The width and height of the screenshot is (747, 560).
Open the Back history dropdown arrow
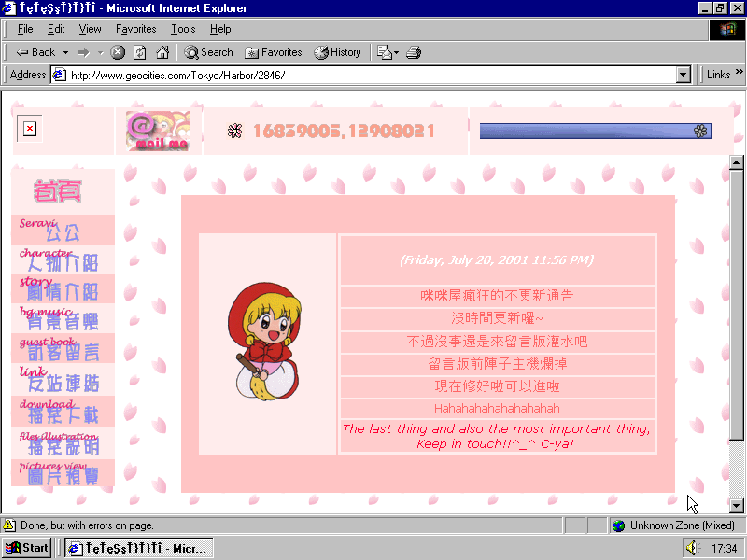tap(65, 52)
